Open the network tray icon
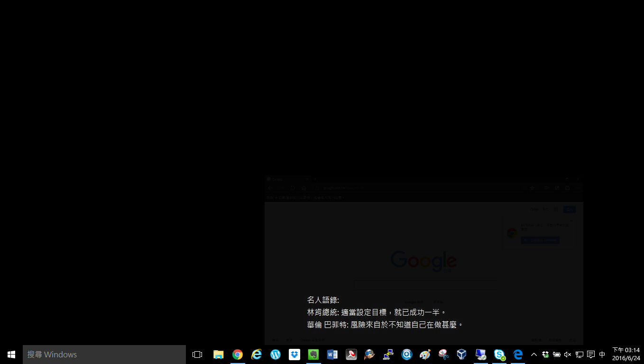Viewport: 644px width, 364px height. coord(580,355)
